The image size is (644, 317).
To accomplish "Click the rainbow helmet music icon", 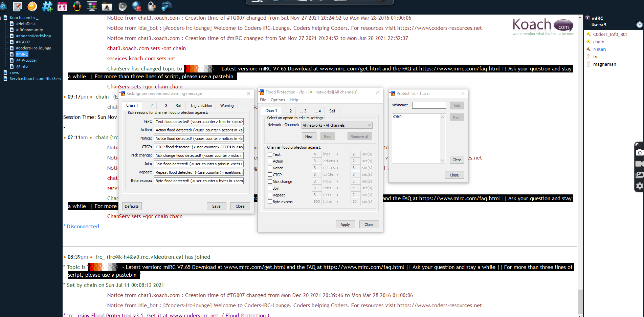I will [x=77, y=6].
